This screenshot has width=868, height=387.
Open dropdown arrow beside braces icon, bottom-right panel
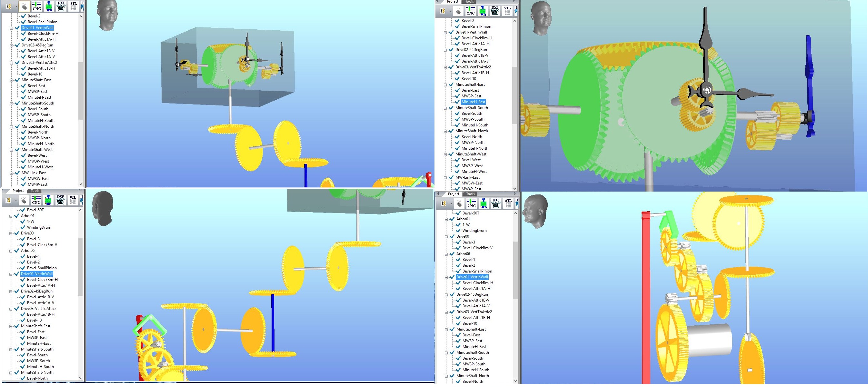point(451,204)
